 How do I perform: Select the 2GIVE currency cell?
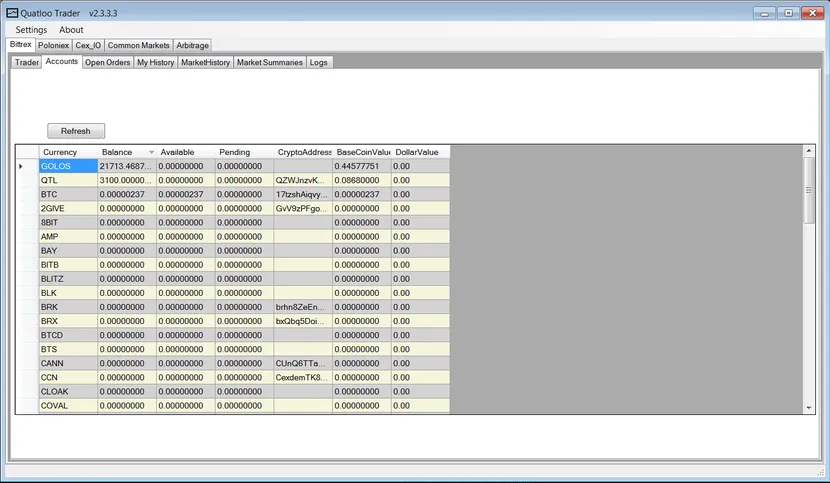68,208
